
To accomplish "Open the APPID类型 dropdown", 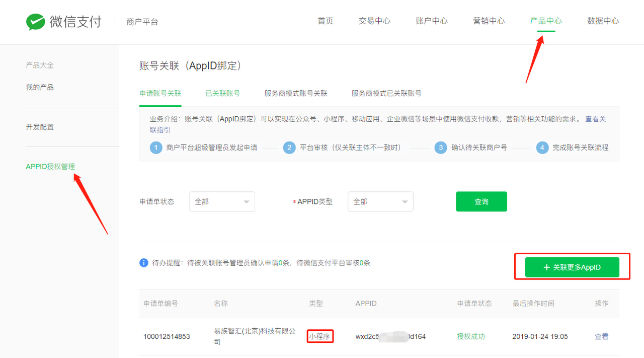I will point(380,201).
